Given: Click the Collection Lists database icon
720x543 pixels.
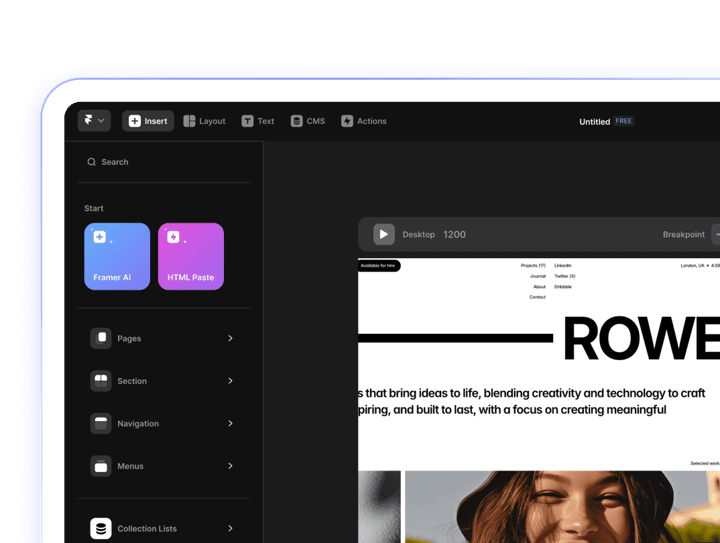Looking at the screenshot, I should click(x=101, y=528).
